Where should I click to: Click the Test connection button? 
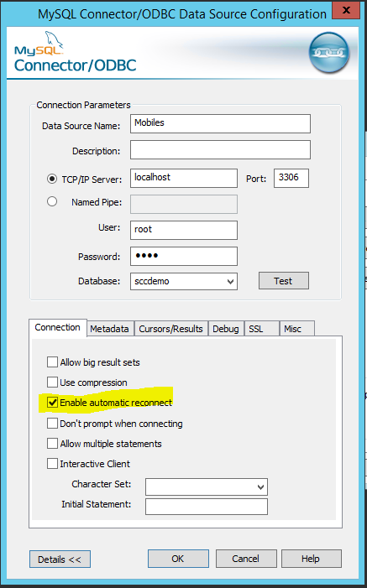tap(284, 281)
